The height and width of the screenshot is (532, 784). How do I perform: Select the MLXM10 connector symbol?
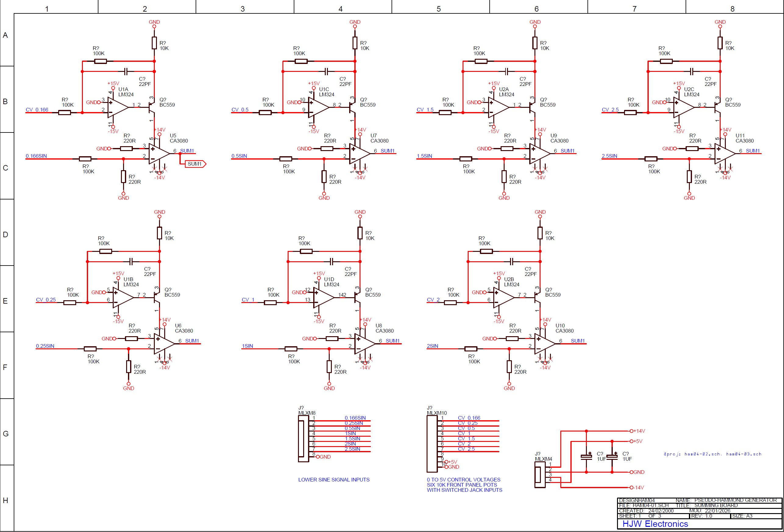click(x=432, y=444)
